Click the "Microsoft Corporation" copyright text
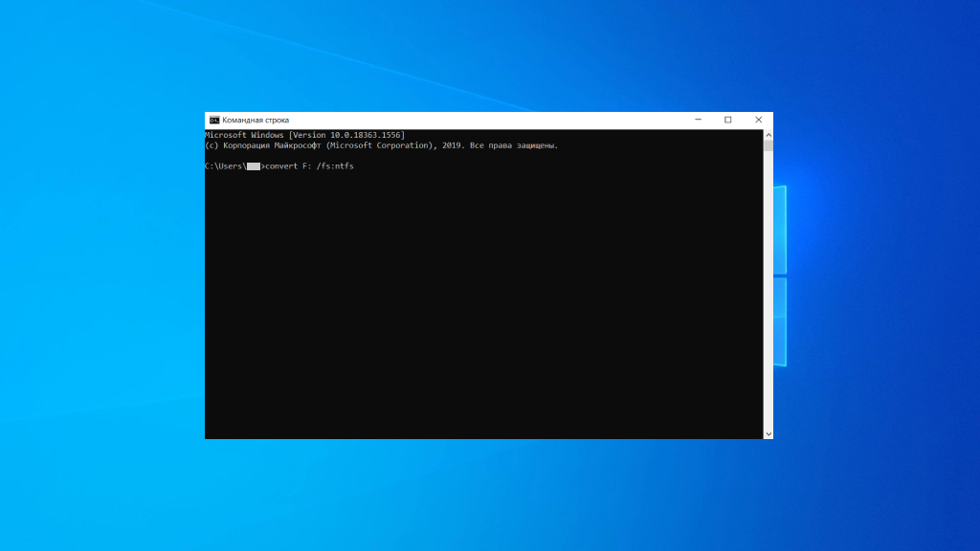 (x=383, y=145)
